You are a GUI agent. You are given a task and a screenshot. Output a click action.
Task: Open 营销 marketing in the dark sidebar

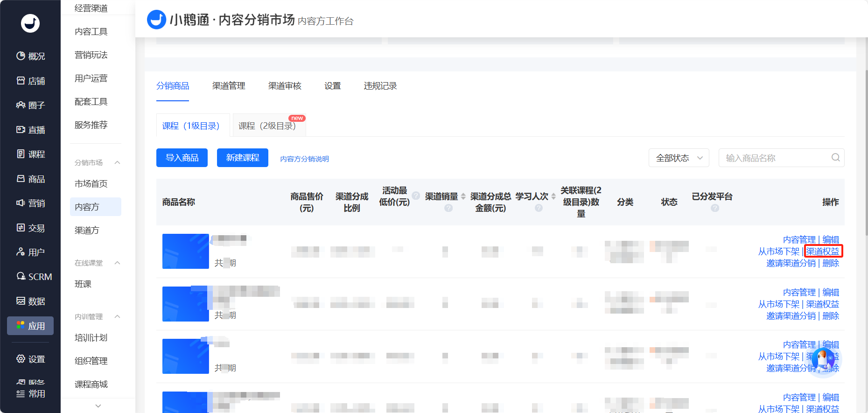(x=30, y=203)
